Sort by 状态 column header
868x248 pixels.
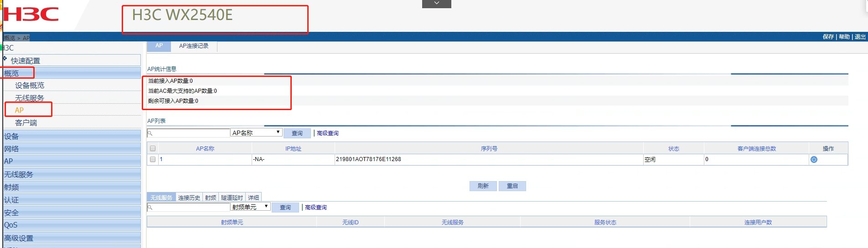tap(674, 149)
